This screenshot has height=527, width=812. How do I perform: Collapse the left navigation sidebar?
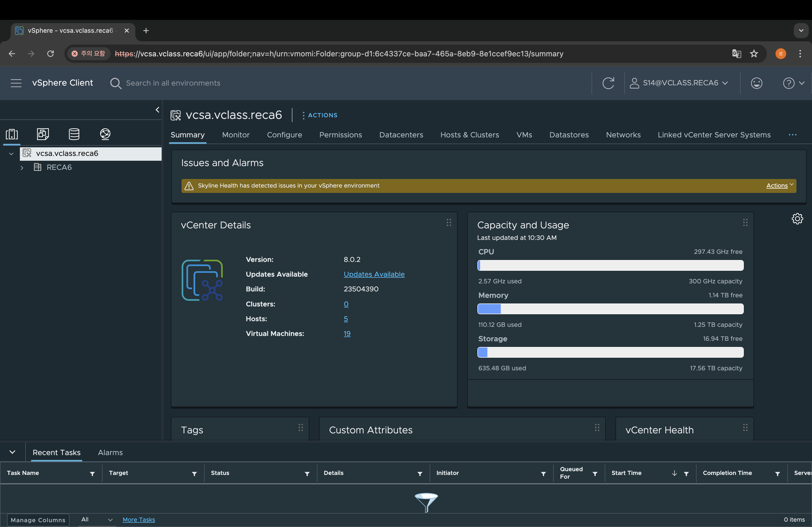[157, 110]
